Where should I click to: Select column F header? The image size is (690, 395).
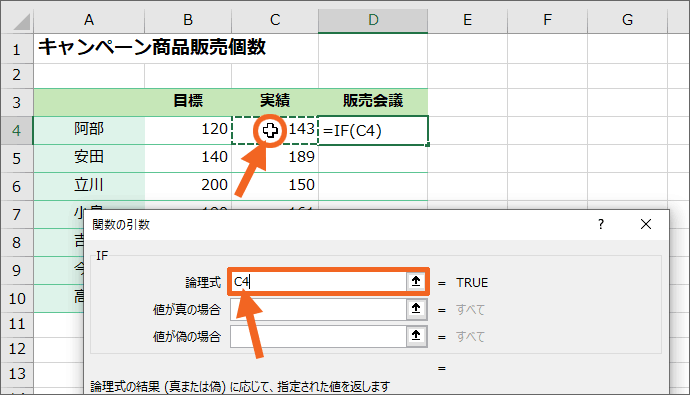point(547,20)
